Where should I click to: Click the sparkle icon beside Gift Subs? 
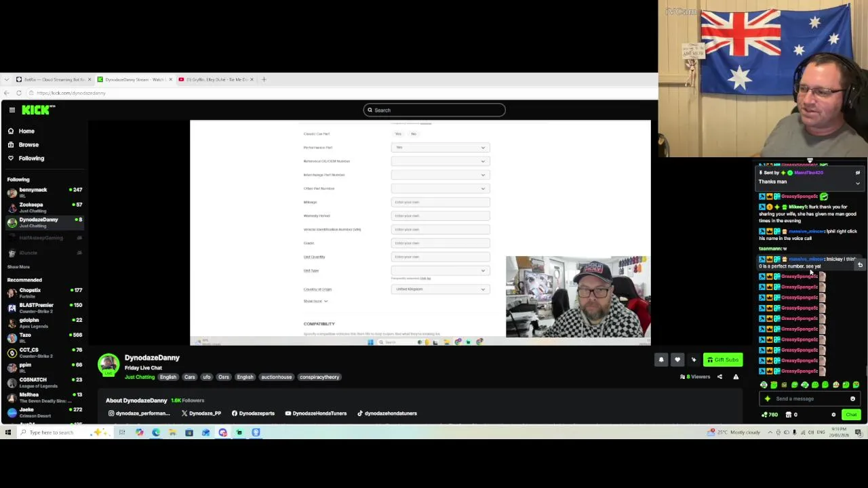coord(694,360)
